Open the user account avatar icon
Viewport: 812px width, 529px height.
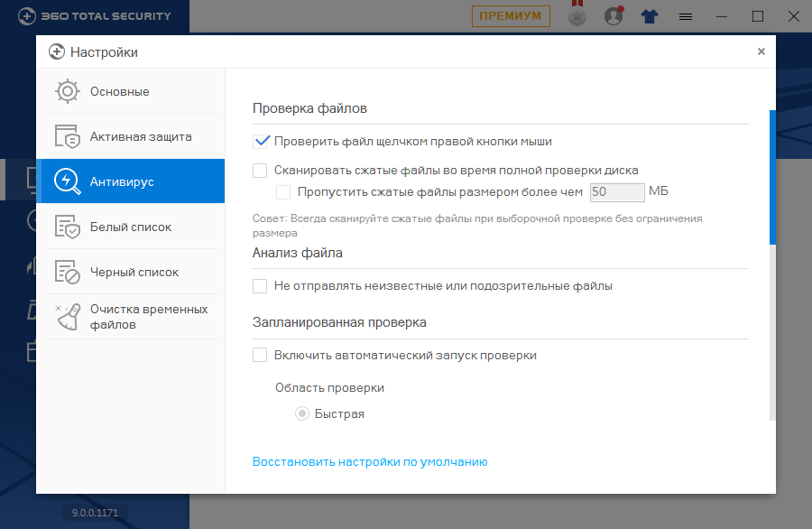[614, 15]
